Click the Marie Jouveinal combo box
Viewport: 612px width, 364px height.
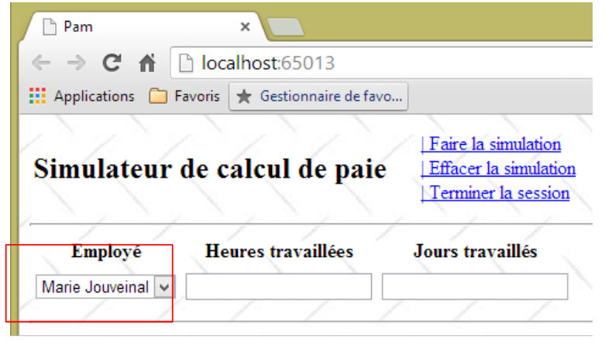coord(95,287)
